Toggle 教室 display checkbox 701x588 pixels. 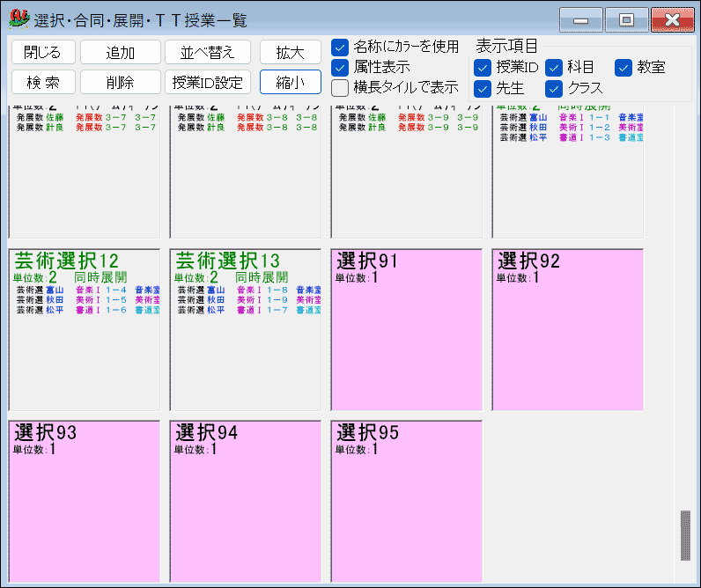click(x=624, y=68)
